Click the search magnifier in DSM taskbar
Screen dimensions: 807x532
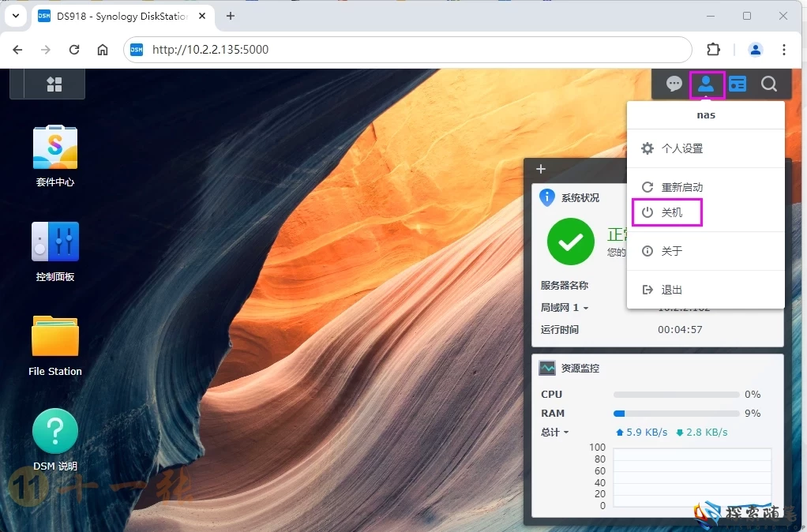click(x=769, y=84)
